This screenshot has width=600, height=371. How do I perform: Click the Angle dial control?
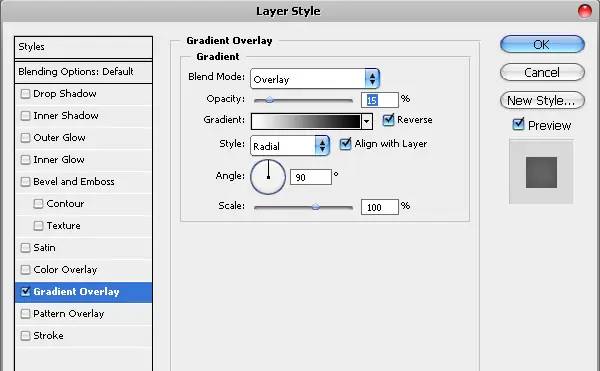(x=268, y=177)
